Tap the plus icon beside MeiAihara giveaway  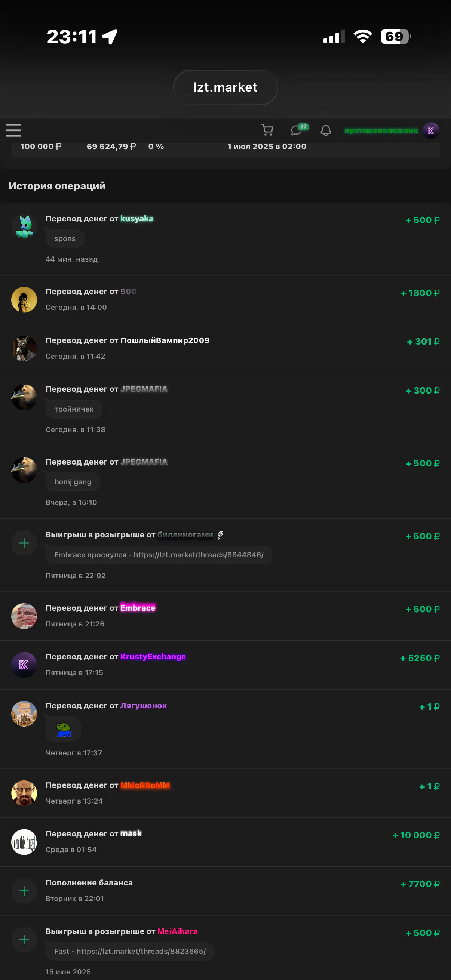(x=24, y=940)
